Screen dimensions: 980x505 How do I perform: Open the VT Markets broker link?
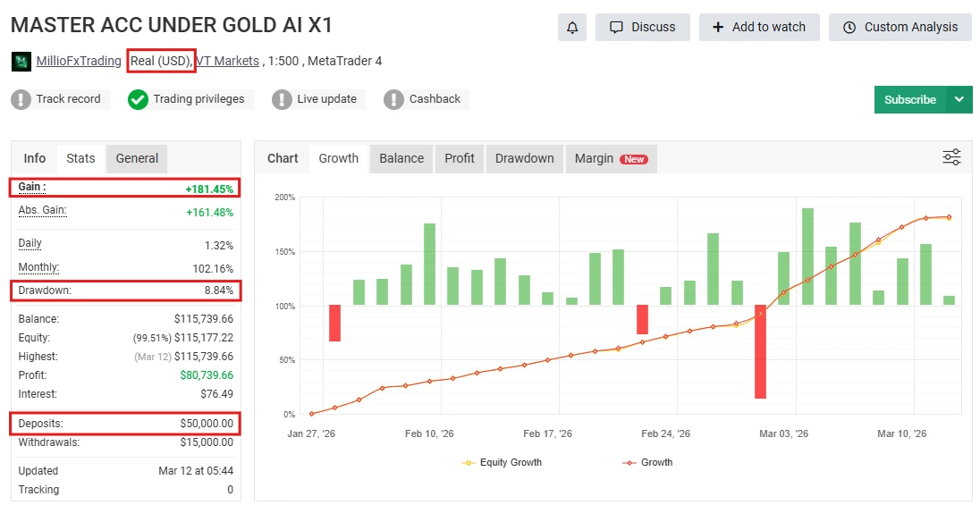(x=228, y=62)
